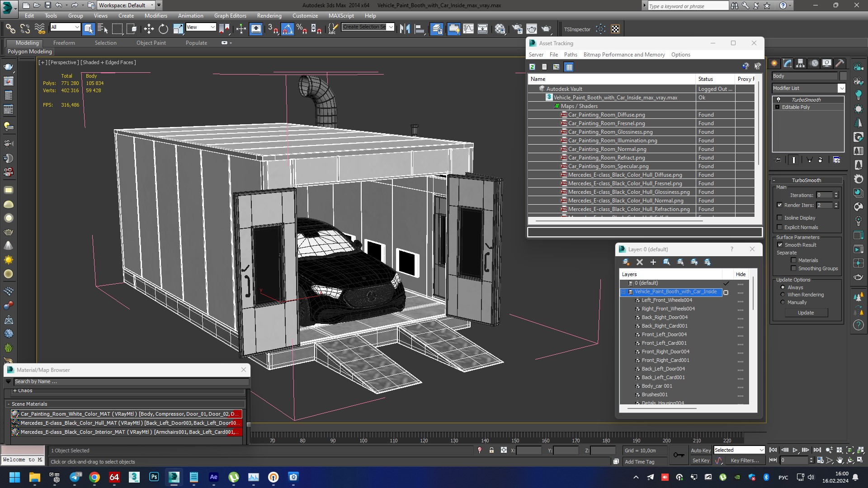This screenshot has width=868, height=488.
Task: Toggle Angle Snap in main toolbar
Action: point(288,29)
